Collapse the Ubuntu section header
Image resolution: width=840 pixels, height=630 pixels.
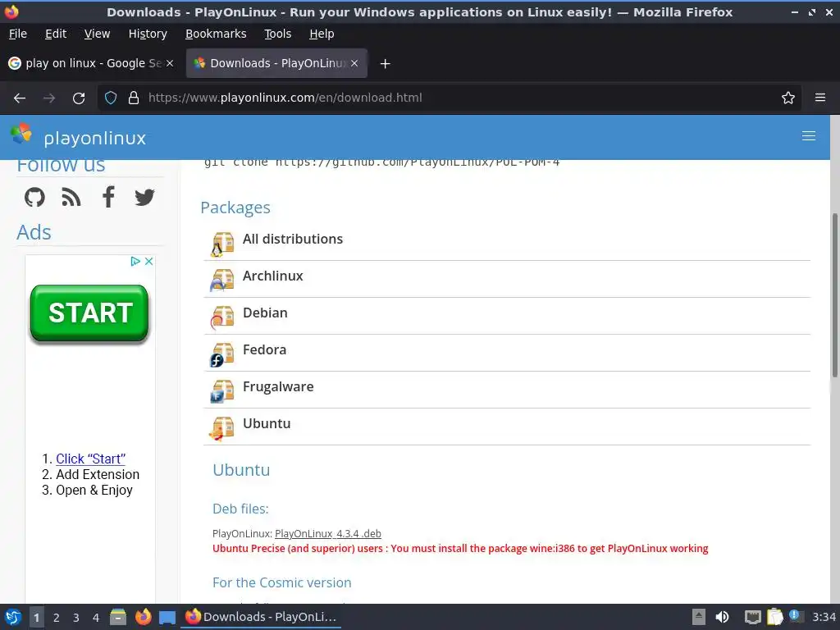[x=507, y=427]
